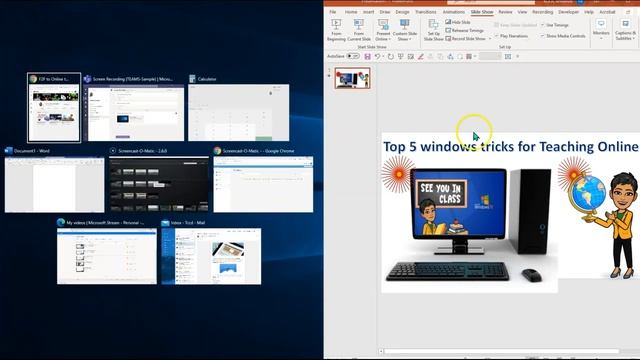Screen dimensions: 640x360
Task: Open Present Online options
Action: point(383,30)
